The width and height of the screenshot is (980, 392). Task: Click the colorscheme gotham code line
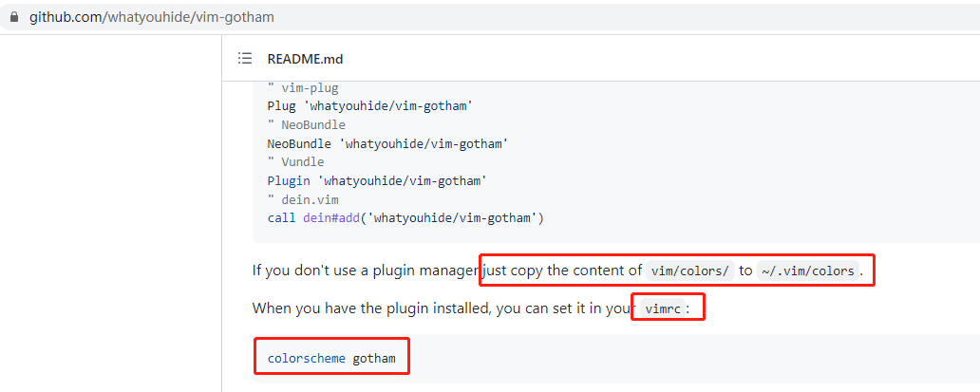click(x=331, y=358)
